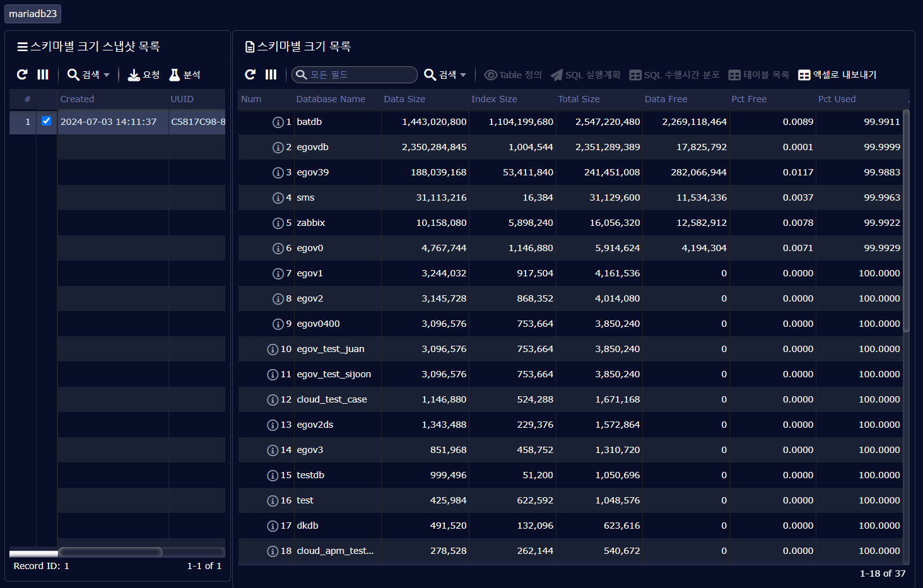Expand 검색 dropdown in snapshot list toolbar
This screenshot has width=923, height=588.
pyautogui.click(x=89, y=74)
